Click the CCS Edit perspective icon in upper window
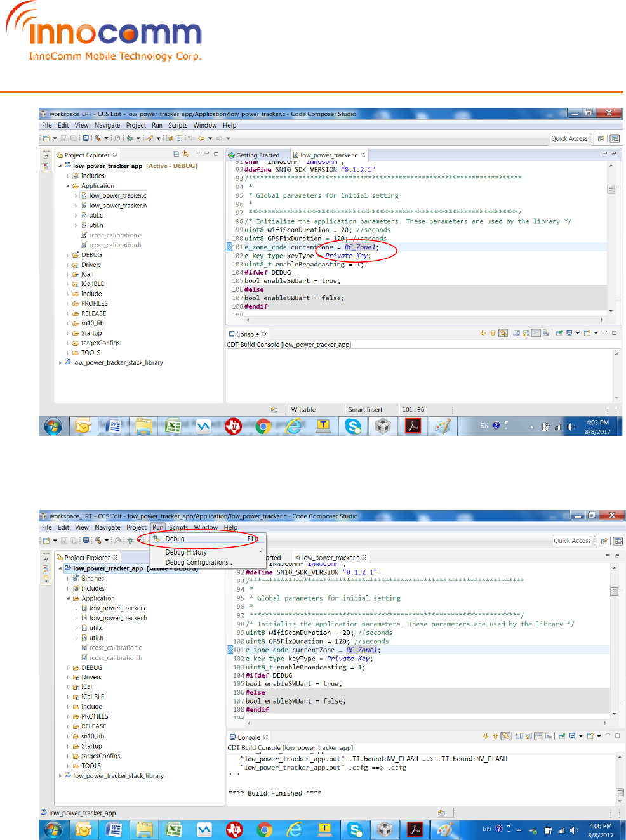The image size is (626, 840). click(615, 138)
